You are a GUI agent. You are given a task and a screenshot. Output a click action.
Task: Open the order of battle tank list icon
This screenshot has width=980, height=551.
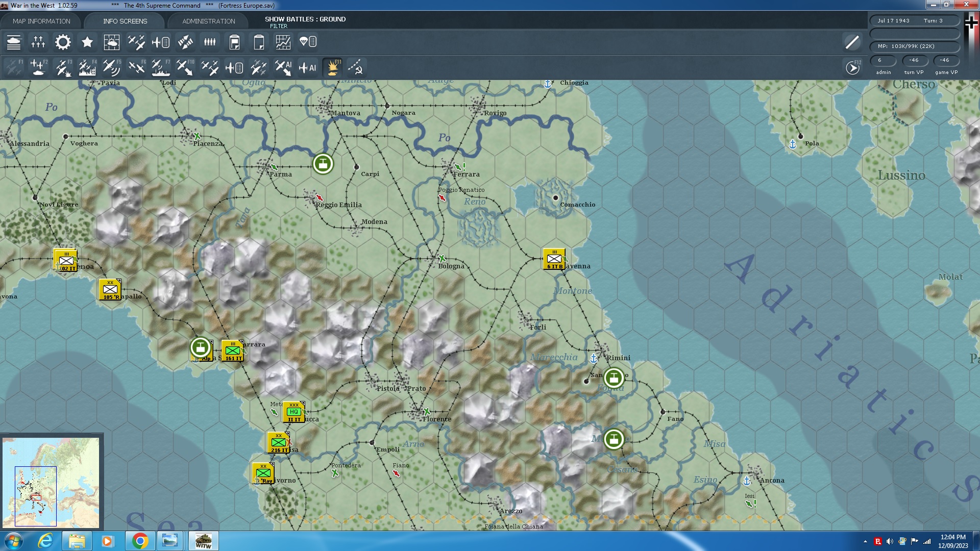click(14, 42)
